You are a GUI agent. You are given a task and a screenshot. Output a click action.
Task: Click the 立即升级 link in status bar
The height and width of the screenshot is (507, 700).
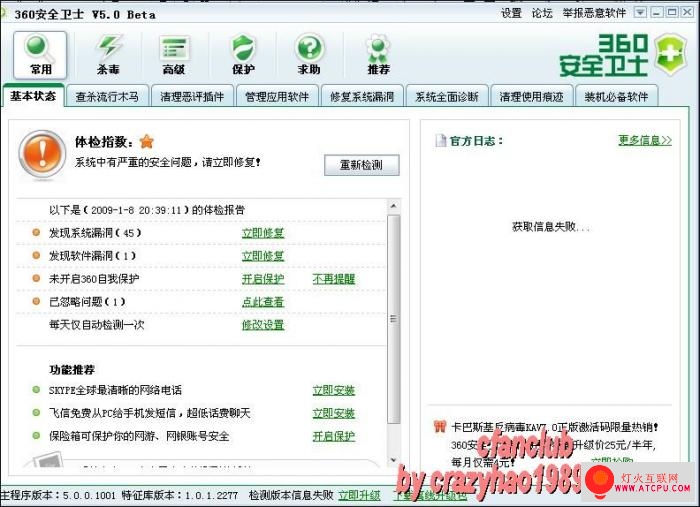(359, 495)
